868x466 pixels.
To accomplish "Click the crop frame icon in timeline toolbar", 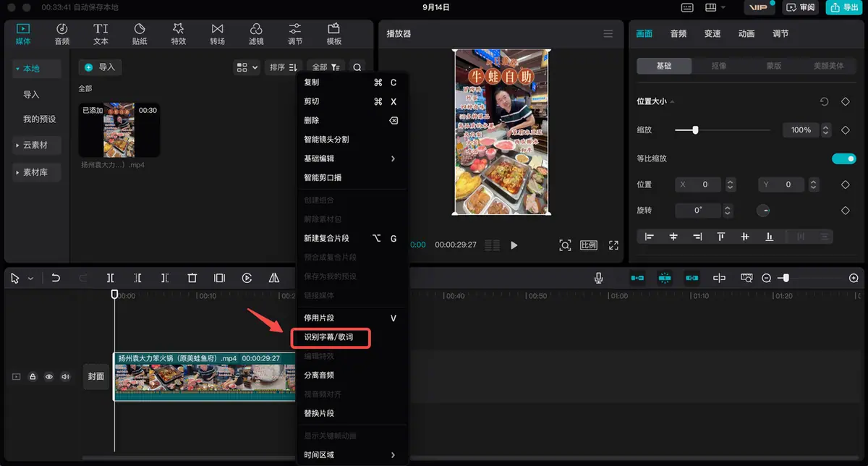I will tap(219, 278).
